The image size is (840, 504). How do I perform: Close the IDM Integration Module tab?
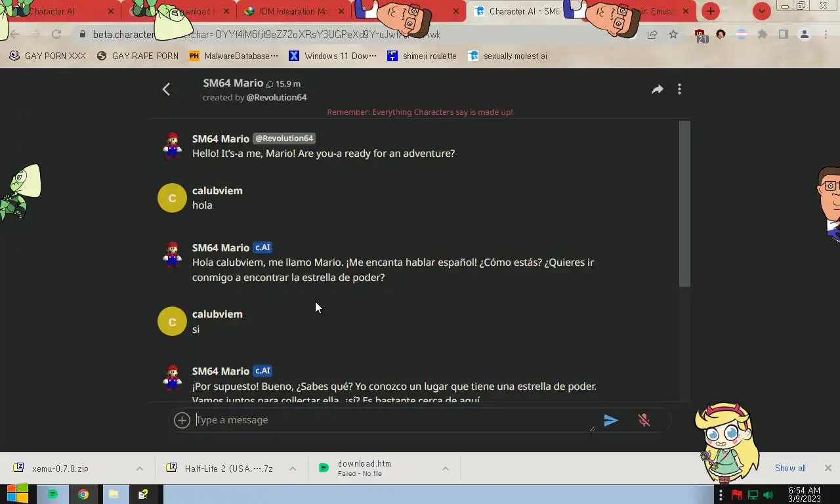point(342,11)
